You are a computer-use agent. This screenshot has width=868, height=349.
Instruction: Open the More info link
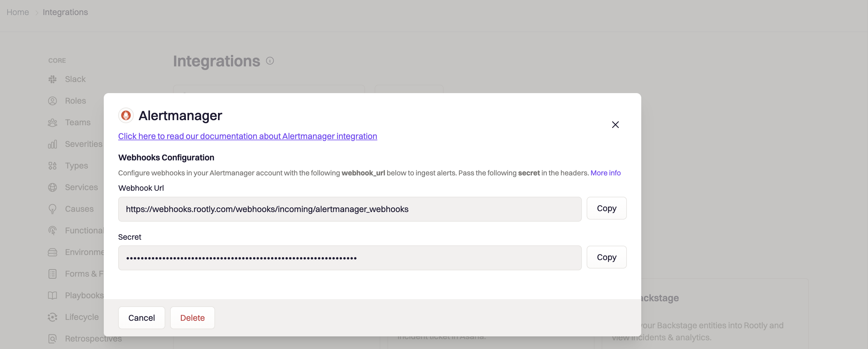(x=605, y=173)
